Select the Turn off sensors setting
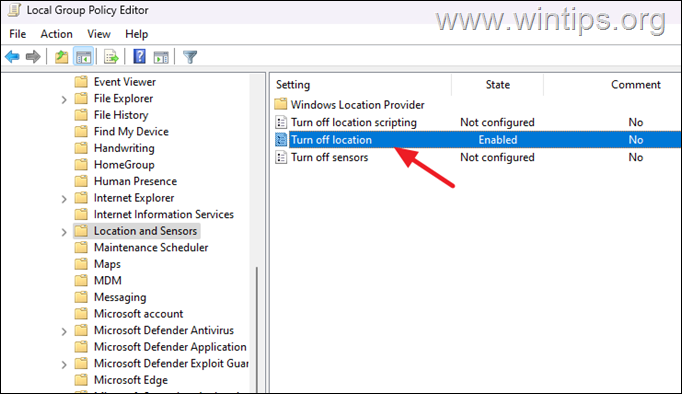 point(329,157)
